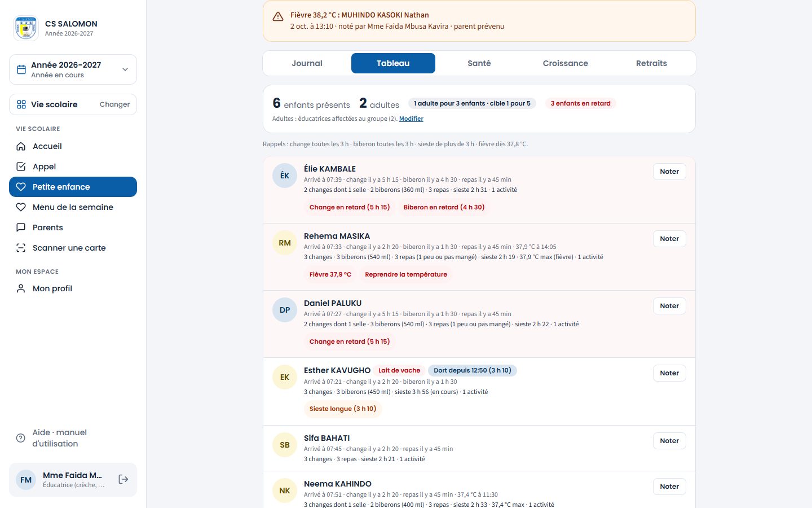Click the Vie scolaire grid icon
The width and height of the screenshot is (812, 508).
tap(21, 104)
